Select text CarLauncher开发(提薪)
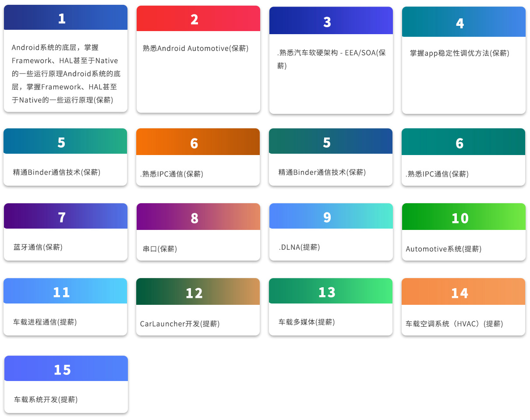530x420 pixels. coord(180,324)
